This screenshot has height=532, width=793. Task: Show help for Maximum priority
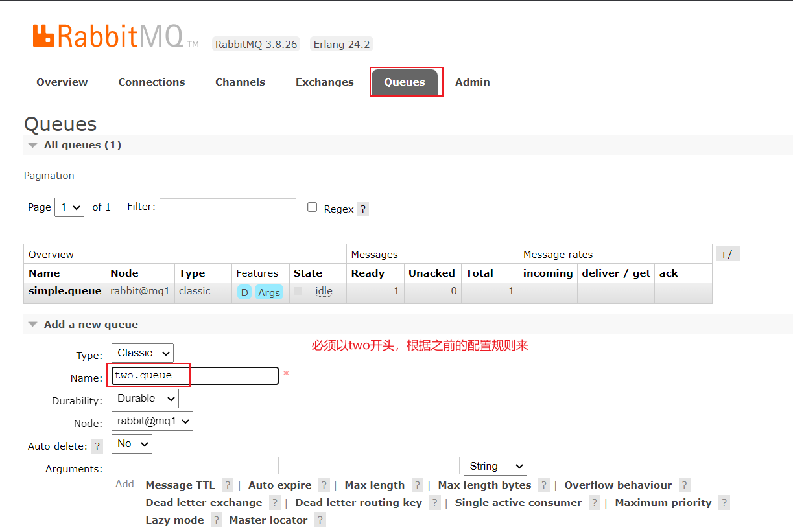724,503
